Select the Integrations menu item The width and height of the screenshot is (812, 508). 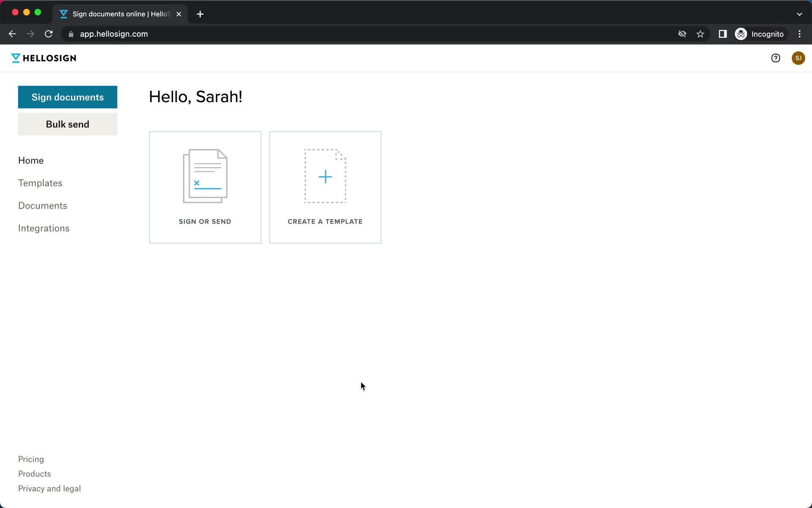click(44, 228)
